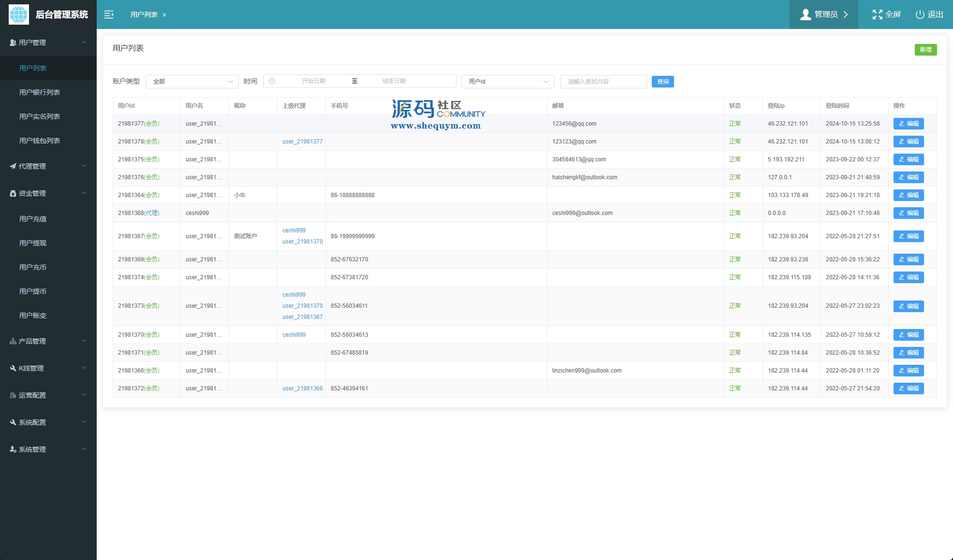Click the globe logo icon
The image size is (953, 560).
[19, 14]
